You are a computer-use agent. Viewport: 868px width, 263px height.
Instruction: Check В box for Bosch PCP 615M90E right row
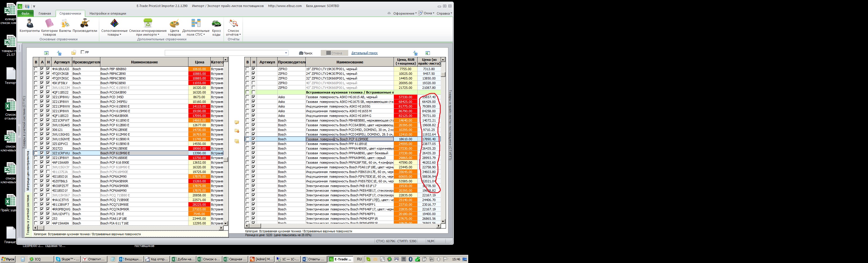[x=247, y=139]
